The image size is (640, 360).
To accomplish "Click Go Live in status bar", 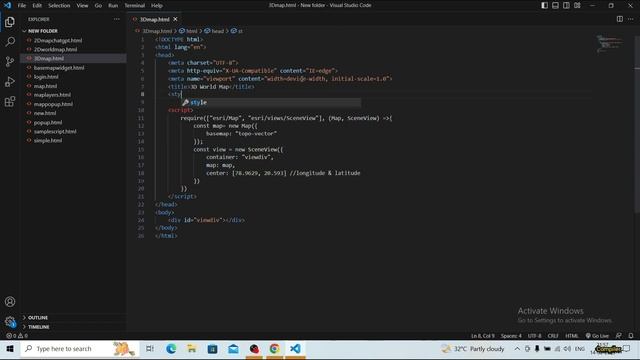I will click(x=597, y=336).
